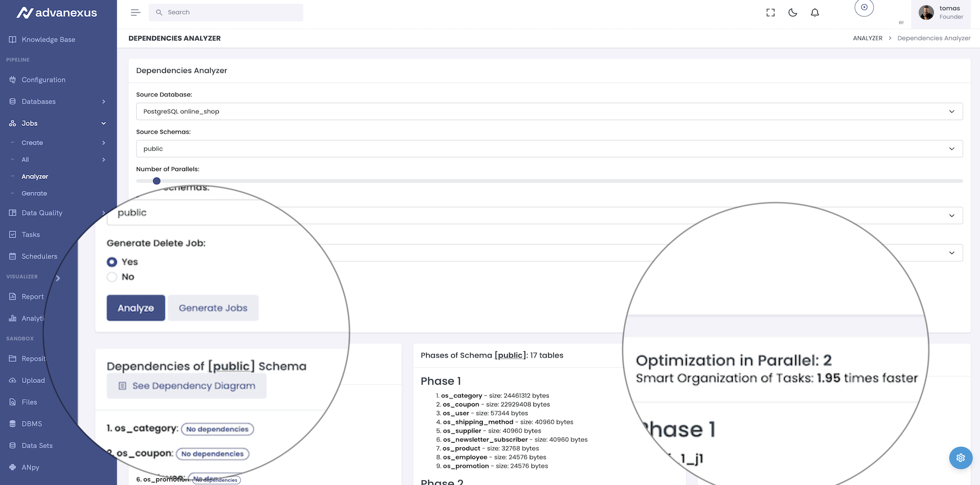Image resolution: width=980 pixels, height=485 pixels.
Task: Click the Number of Parallels slider handle
Action: pyautogui.click(x=157, y=181)
